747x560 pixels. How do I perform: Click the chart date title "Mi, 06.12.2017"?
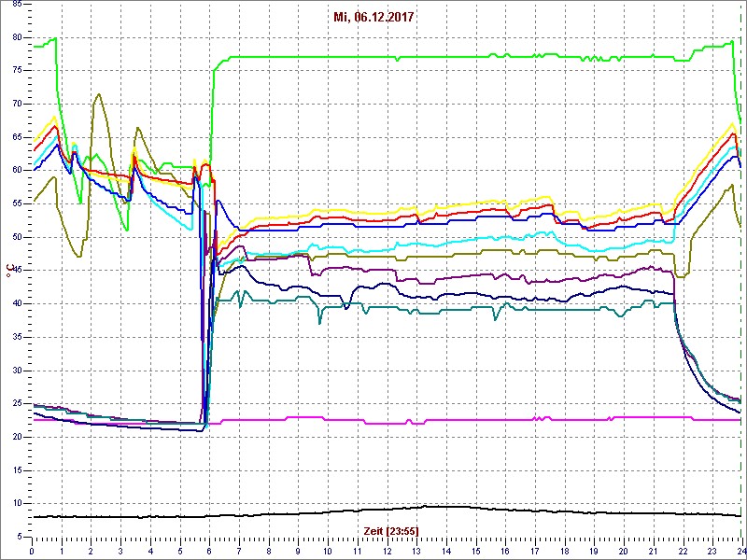tap(373, 18)
